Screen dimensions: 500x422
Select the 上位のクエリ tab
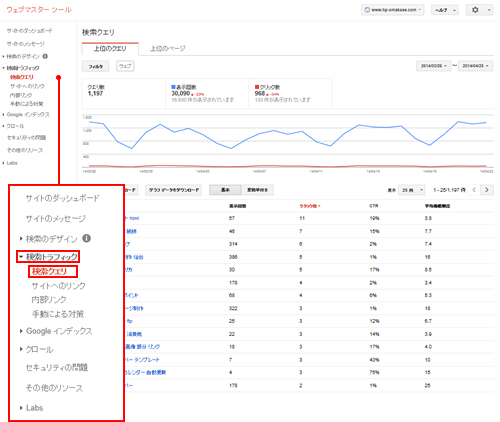110,49
